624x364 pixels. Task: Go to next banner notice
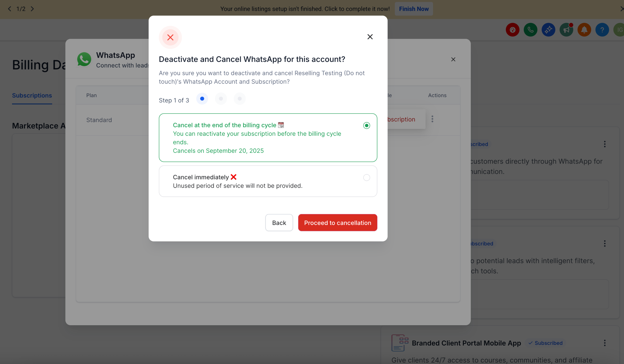click(x=32, y=9)
